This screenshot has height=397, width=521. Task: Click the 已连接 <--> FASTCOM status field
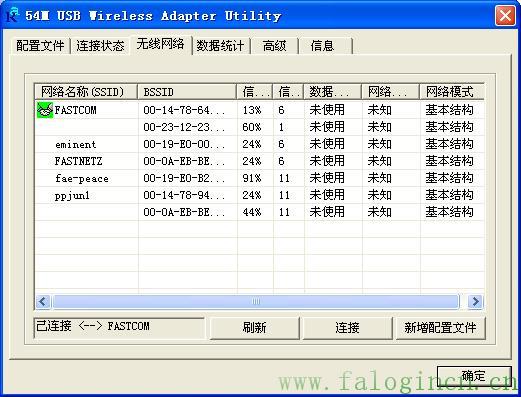119,328
